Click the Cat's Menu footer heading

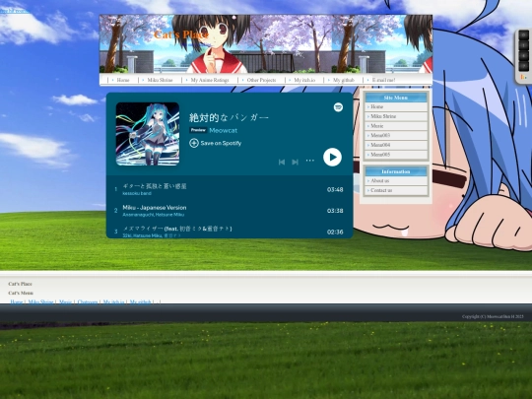pyautogui.click(x=21, y=293)
